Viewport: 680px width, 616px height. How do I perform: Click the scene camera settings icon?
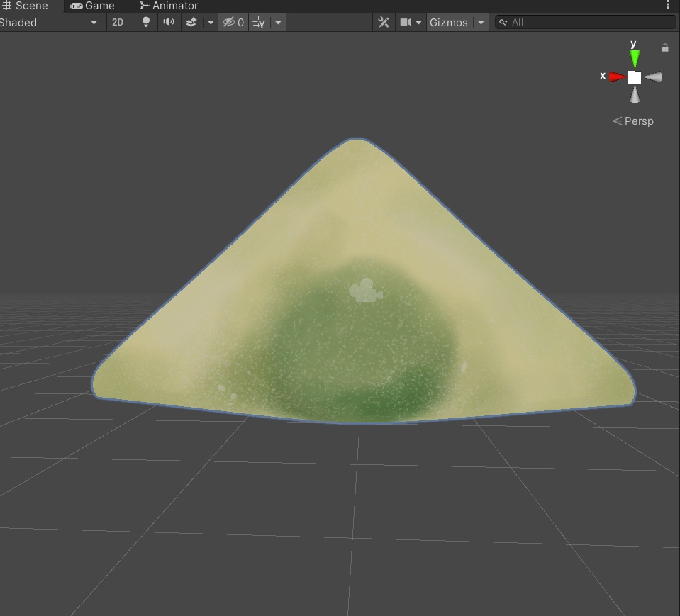pos(406,22)
